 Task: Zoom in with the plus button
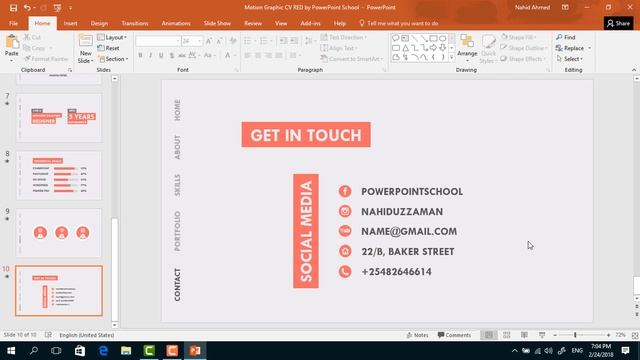pos(608,335)
